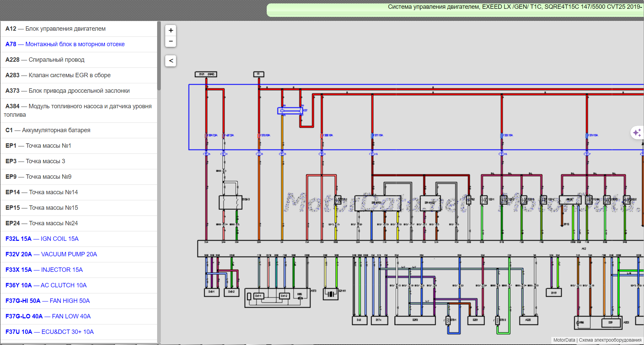Select F37U 10A ECU&DCT fuse
The height and width of the screenshot is (345, 644).
tap(50, 332)
